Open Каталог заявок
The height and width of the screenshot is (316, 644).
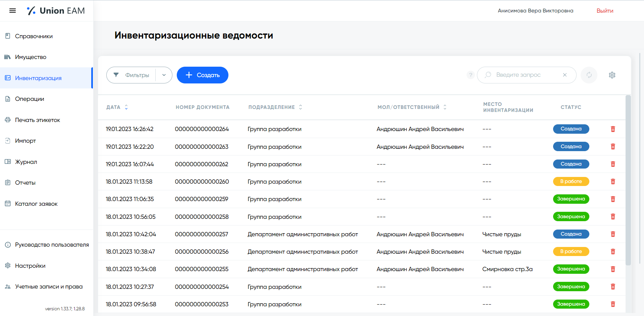36,204
